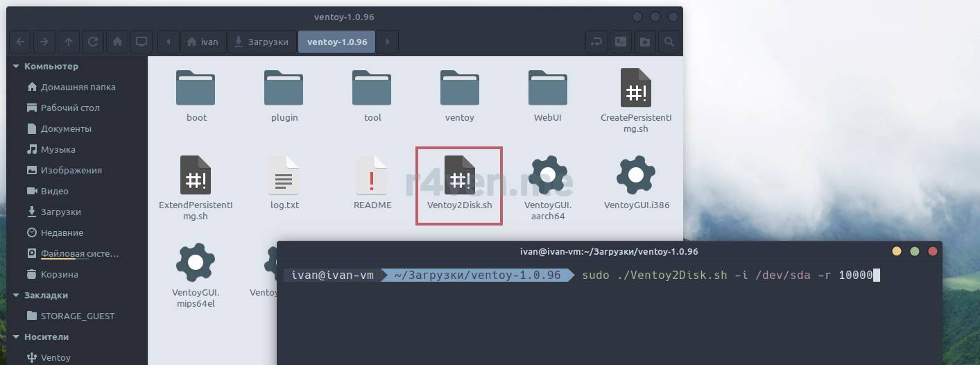Go to the home folder via toolbar

coord(117,42)
